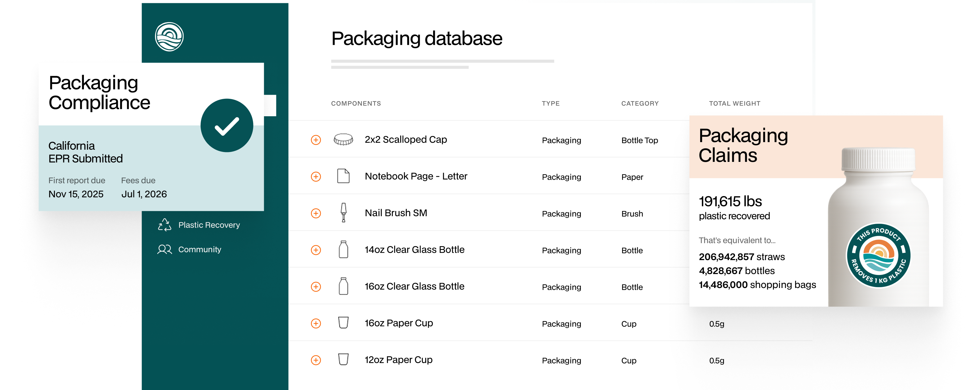Click the 12oz Paper Cup 0.5g weight

click(716, 360)
